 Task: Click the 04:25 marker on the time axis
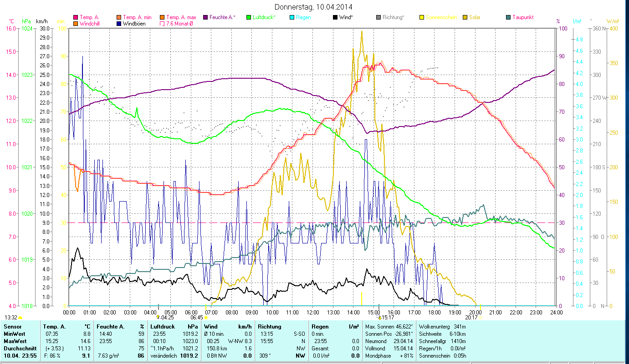click(x=167, y=318)
